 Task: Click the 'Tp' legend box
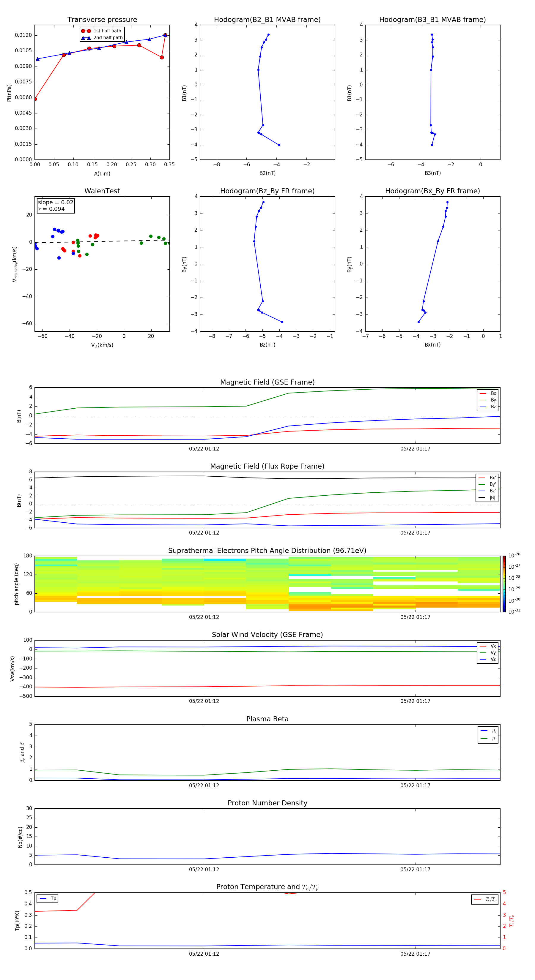click(x=47, y=899)
